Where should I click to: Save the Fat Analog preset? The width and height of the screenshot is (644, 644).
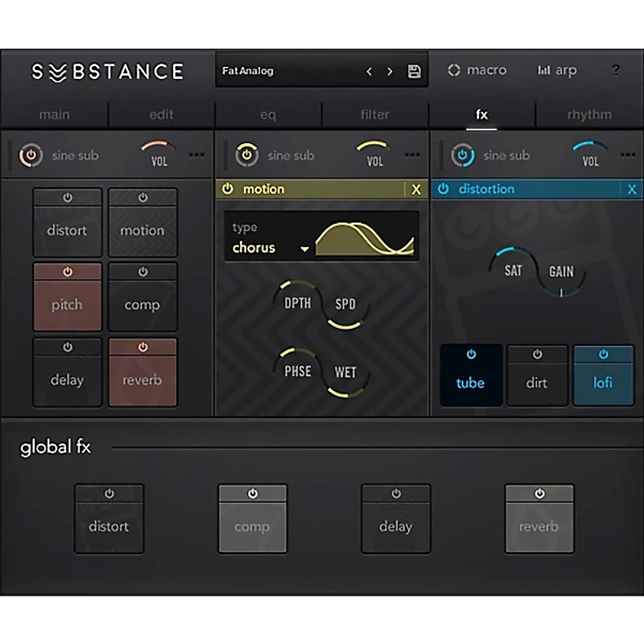pos(414,72)
